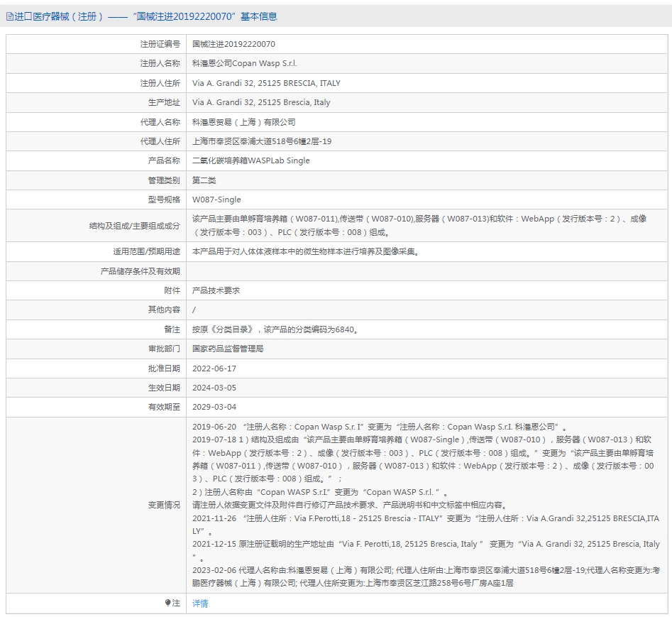Select the agent address 上海市奉贤区奉浦大道518号6幢2层-19
This screenshot has width=672, height=617.
point(261,141)
